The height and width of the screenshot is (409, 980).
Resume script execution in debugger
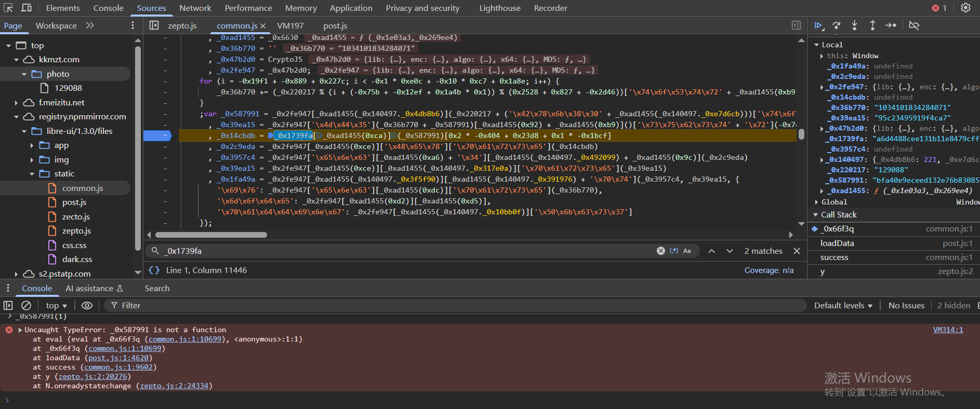818,25
